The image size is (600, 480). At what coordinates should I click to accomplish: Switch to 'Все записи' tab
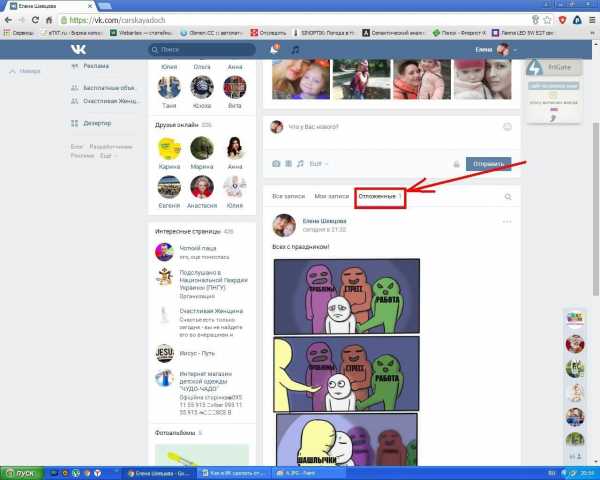pos(289,196)
